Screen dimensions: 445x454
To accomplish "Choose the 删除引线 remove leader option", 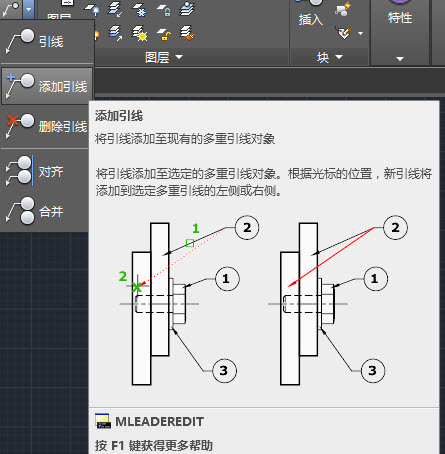I will click(x=46, y=126).
